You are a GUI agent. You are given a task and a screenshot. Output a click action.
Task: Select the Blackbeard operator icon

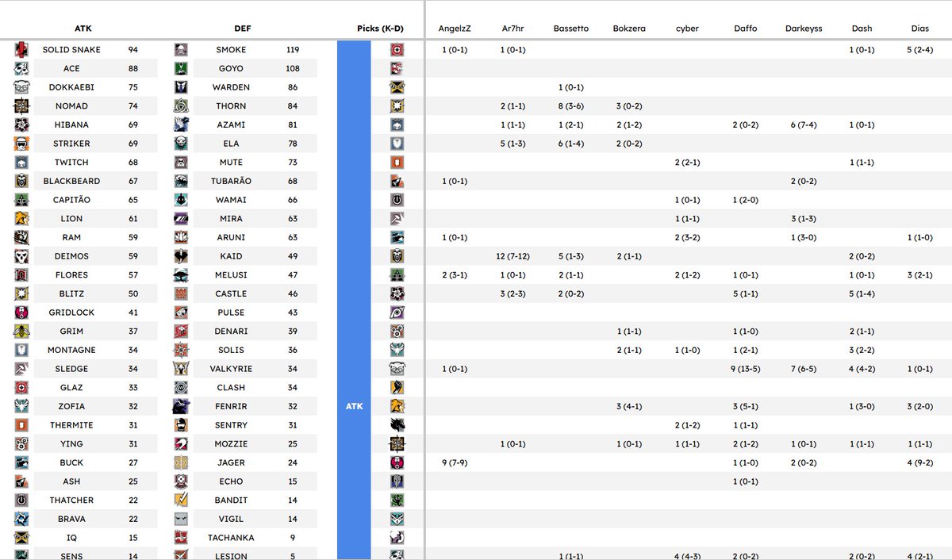click(22, 181)
